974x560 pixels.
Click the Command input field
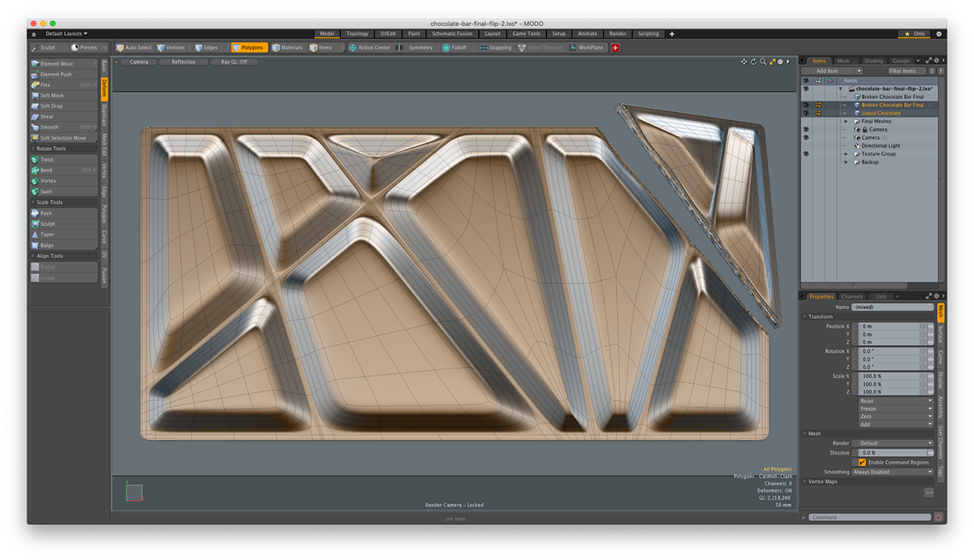[x=868, y=517]
